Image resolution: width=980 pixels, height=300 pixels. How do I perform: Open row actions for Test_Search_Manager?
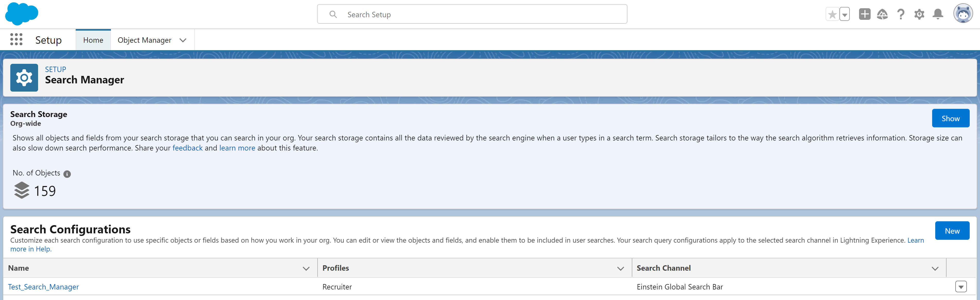click(x=961, y=287)
